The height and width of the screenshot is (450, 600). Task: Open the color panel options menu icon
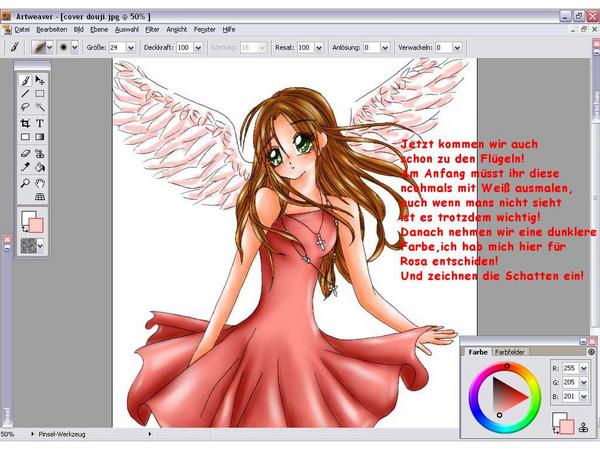click(x=591, y=352)
